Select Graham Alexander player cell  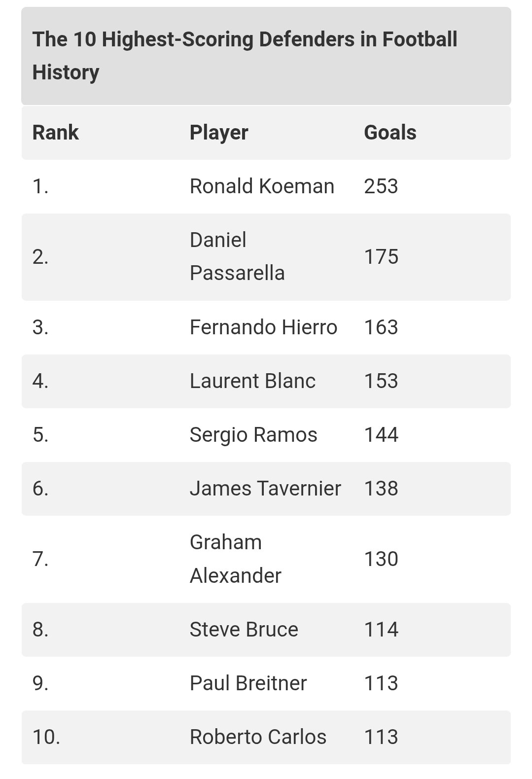click(235, 559)
